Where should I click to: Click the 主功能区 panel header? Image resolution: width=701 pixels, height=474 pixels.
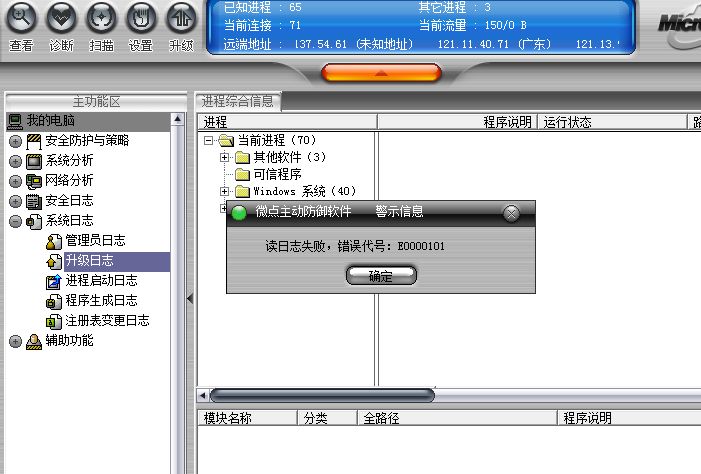96,101
